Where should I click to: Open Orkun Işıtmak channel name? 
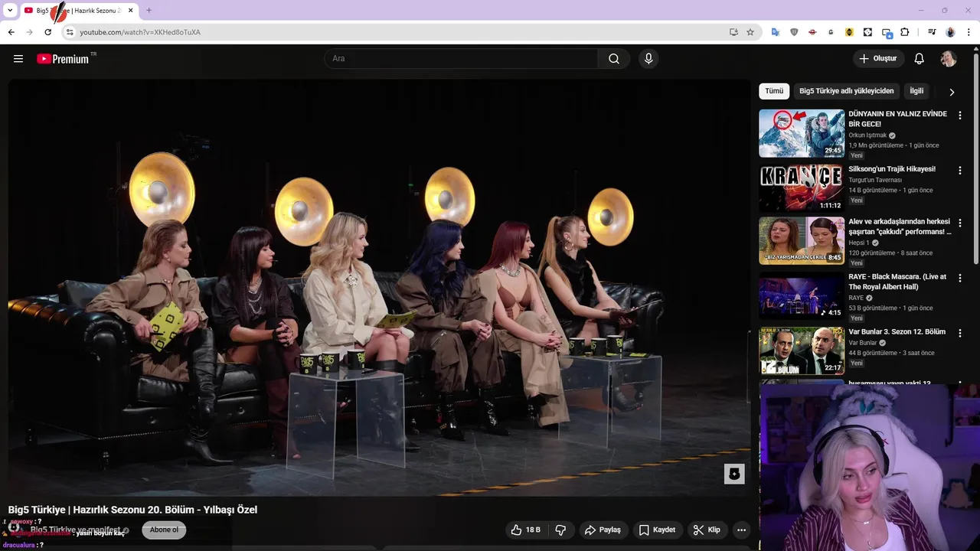click(867, 135)
